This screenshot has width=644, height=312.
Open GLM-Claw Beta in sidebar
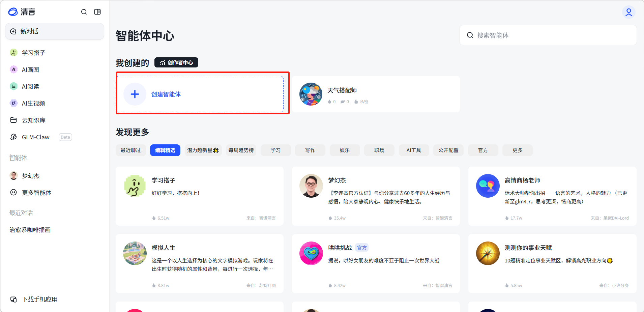[36, 137]
